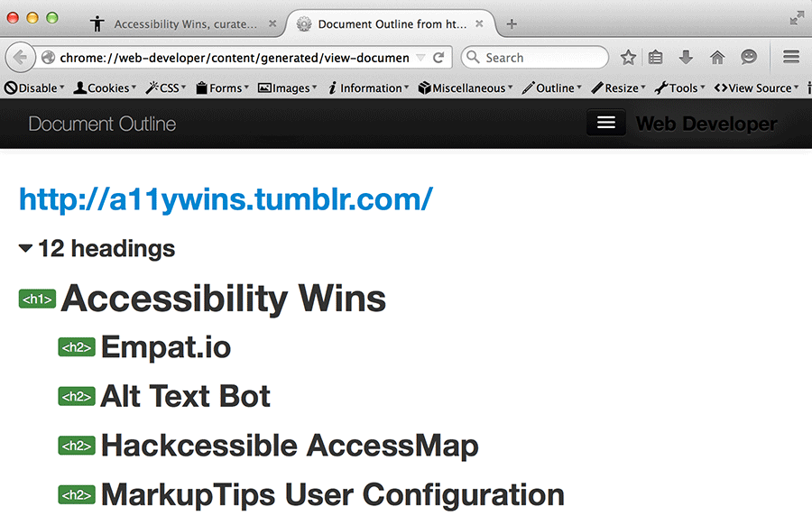Go to home page via house icon
This screenshot has width=812, height=525.
(717, 57)
